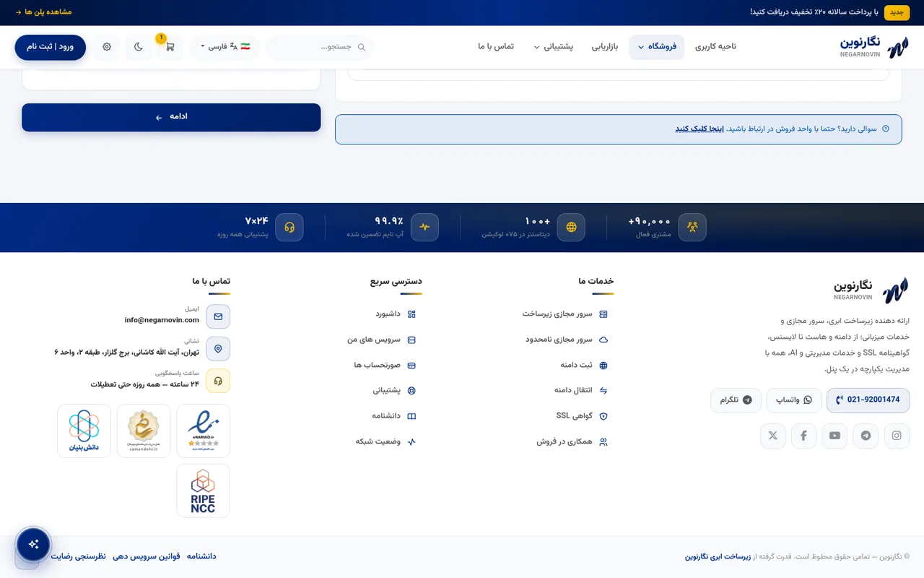Image resolution: width=924 pixels, height=578 pixels.
Task: Open the ثبت دامنه link
Action: point(584,366)
